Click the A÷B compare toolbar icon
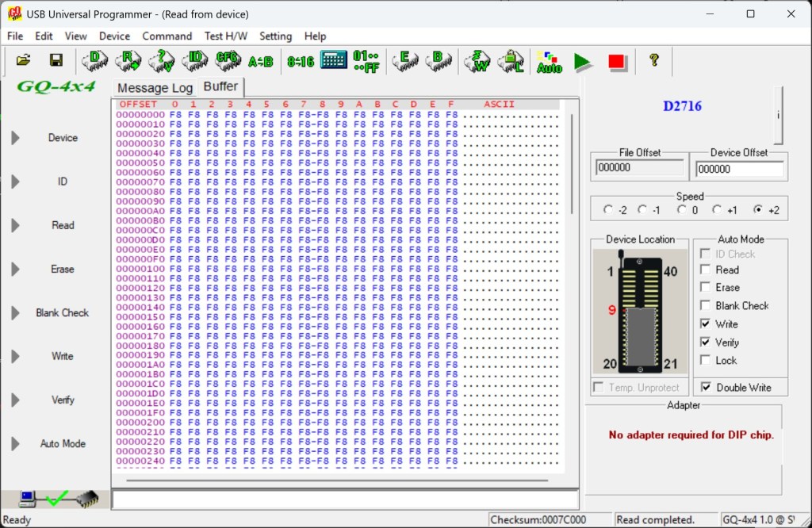Image resolution: width=812 pixels, height=528 pixels. pyautogui.click(x=260, y=61)
